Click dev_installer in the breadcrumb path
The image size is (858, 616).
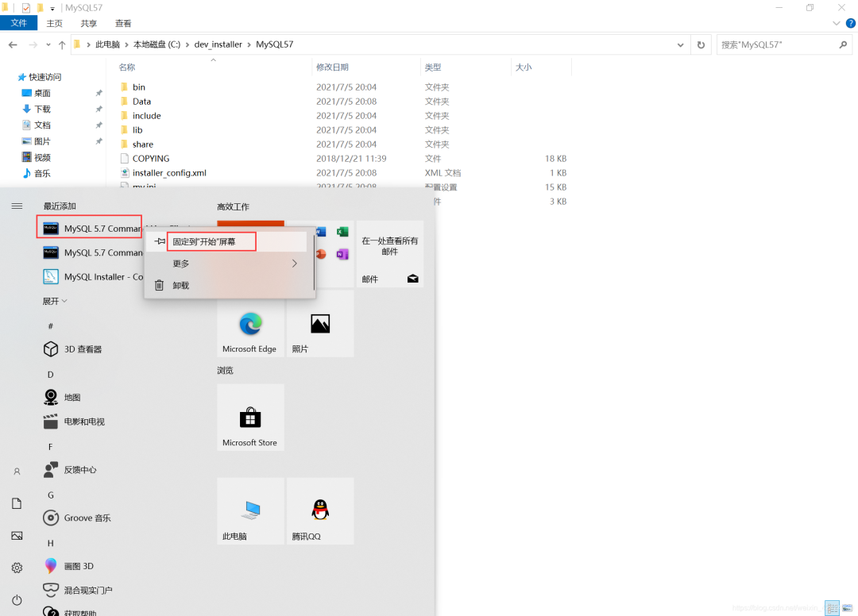point(218,44)
